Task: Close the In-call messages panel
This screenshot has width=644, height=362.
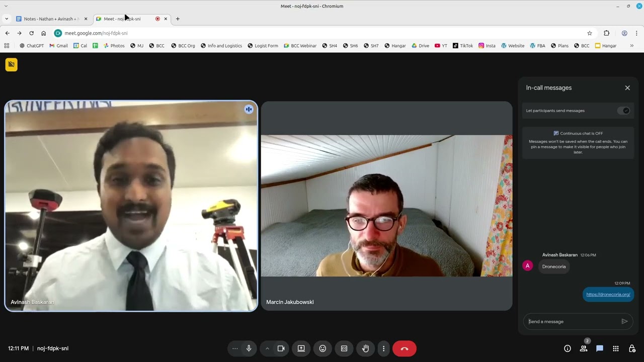Action: pyautogui.click(x=627, y=87)
